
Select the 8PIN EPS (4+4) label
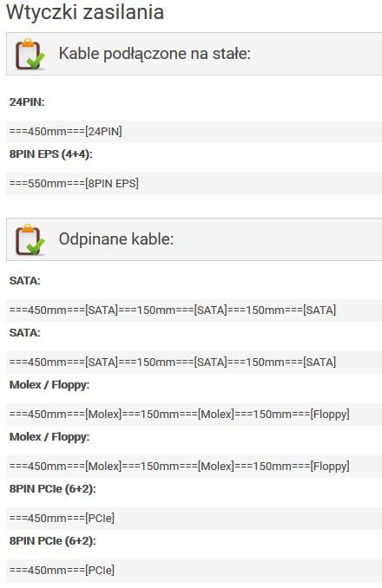pyautogui.click(x=50, y=154)
